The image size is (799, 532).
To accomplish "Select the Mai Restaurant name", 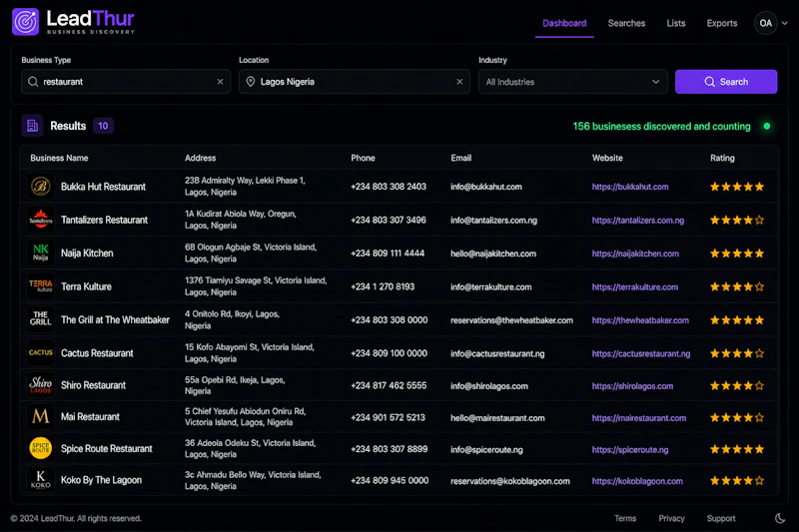I will click(90, 416).
